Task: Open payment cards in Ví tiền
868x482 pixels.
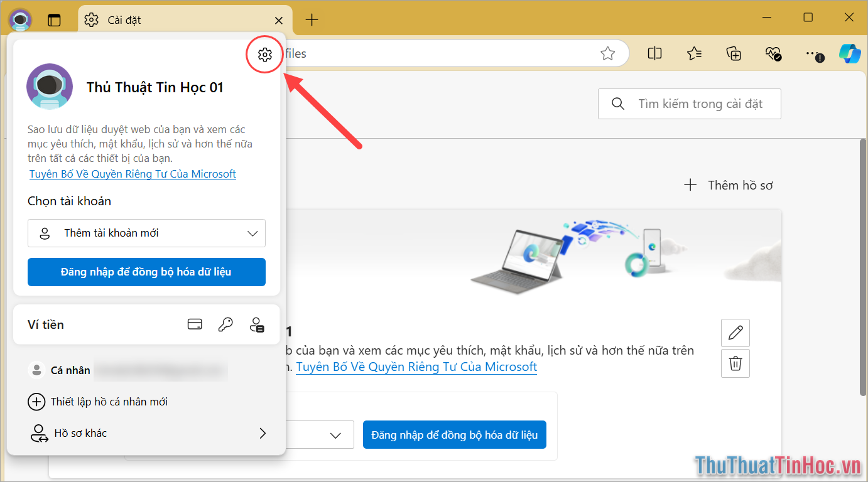Action: coord(195,324)
